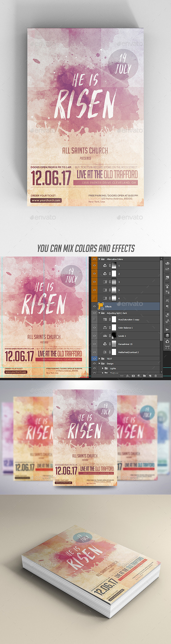Screen dimensions: 171x644
Task: Collapse the Design group
Action: [x=99, y=364]
